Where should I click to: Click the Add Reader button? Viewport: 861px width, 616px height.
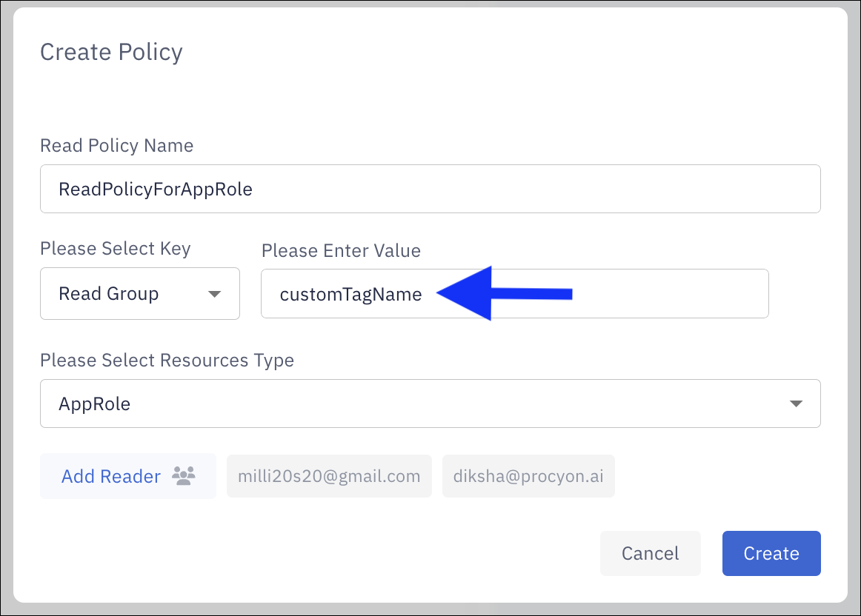click(x=128, y=475)
